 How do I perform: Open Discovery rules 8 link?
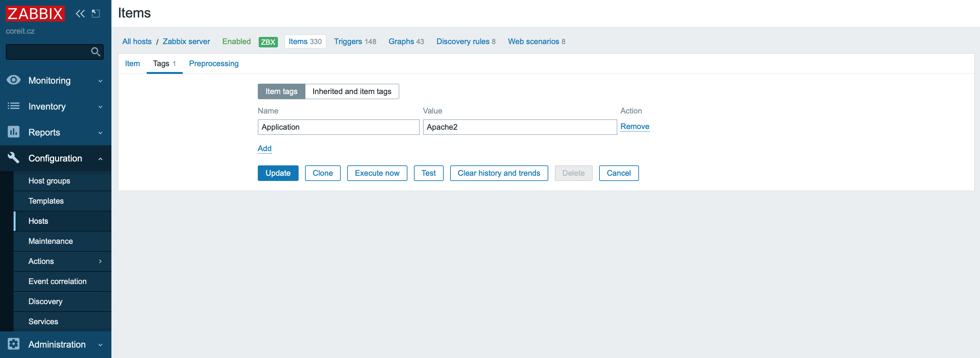point(466,42)
